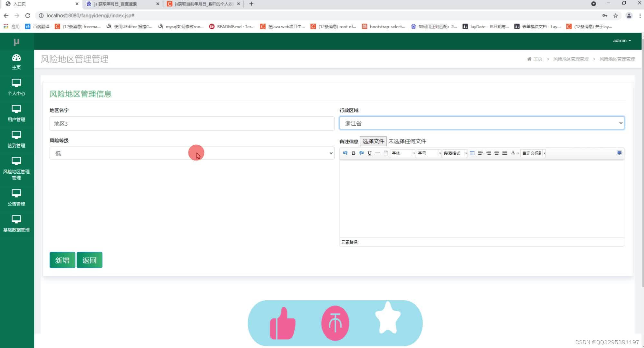Open the password key icon in the address bar
The width and height of the screenshot is (644, 348).
click(605, 15)
